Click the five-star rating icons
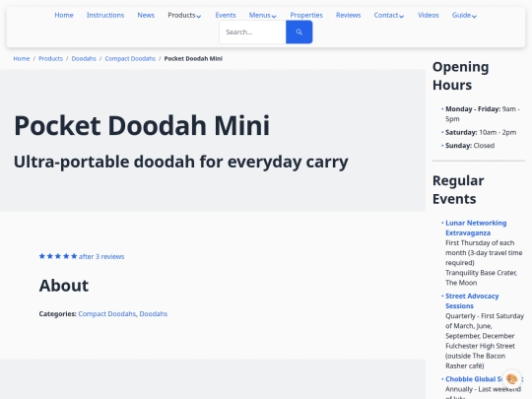The image size is (532, 399). pyautogui.click(x=58, y=256)
